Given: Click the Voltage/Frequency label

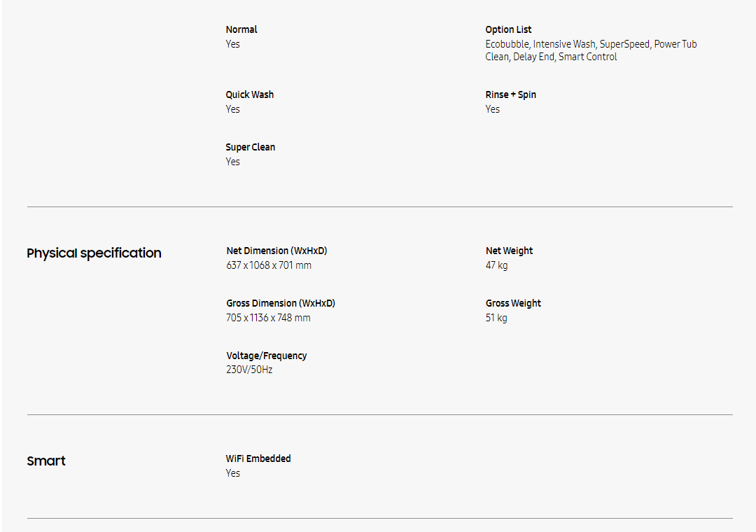Looking at the screenshot, I should [266, 356].
